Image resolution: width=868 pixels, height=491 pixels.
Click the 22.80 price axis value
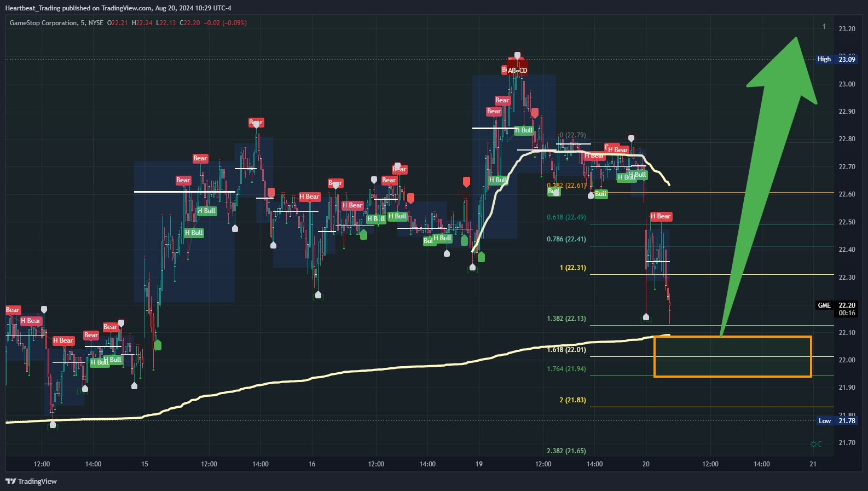(847, 139)
